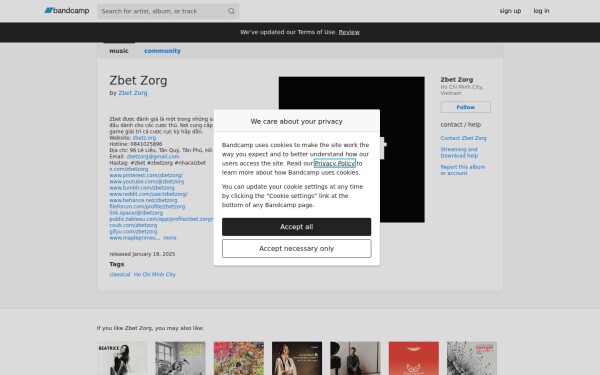Open Report this album or account link
Viewport: 600px width, 375px height.
tap(462, 170)
